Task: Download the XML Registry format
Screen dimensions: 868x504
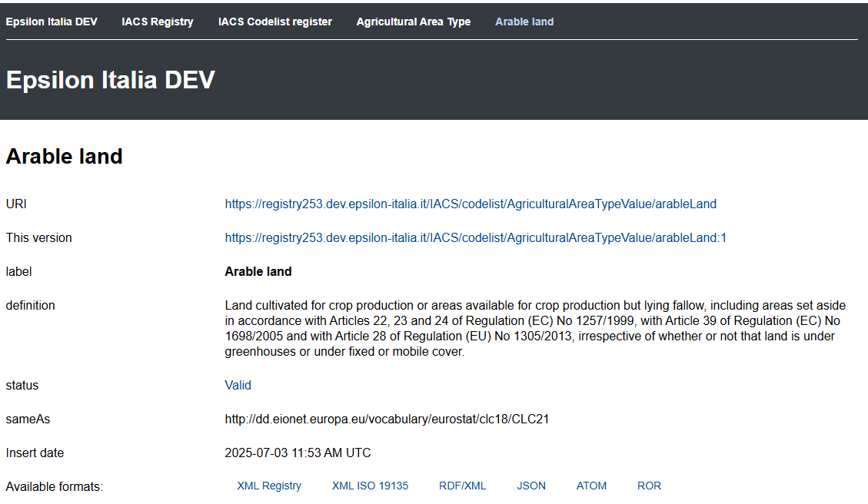Action: (x=269, y=486)
